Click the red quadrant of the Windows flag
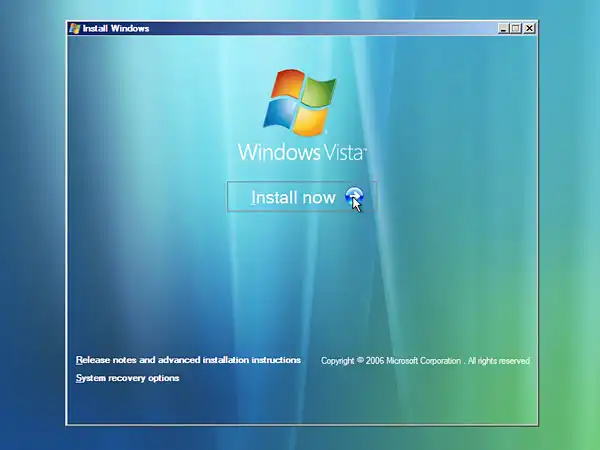600x450 pixels. (286, 89)
